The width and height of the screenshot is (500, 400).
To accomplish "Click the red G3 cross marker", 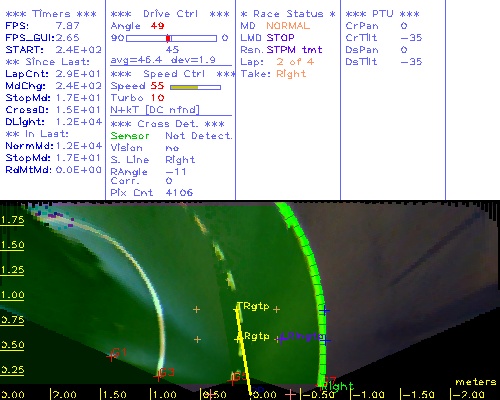I will coord(158,377).
